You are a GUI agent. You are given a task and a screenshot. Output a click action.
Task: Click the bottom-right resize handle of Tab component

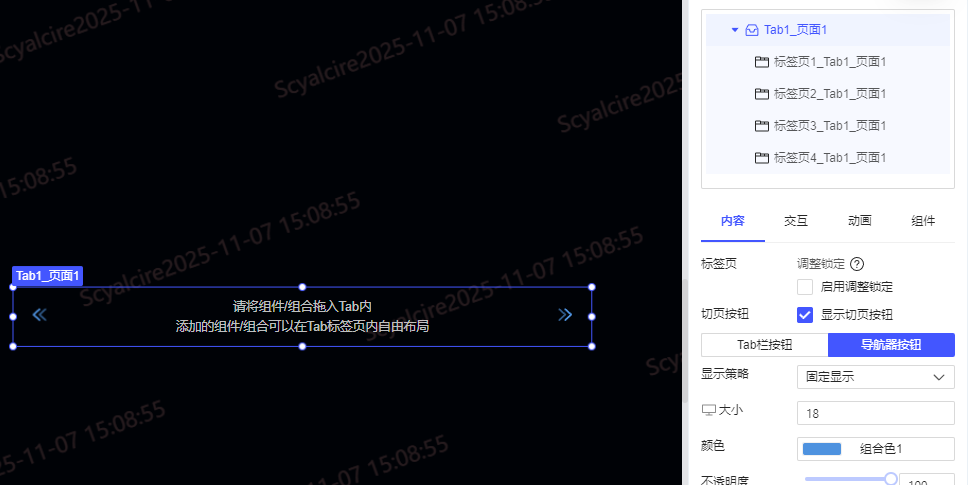[592, 346]
